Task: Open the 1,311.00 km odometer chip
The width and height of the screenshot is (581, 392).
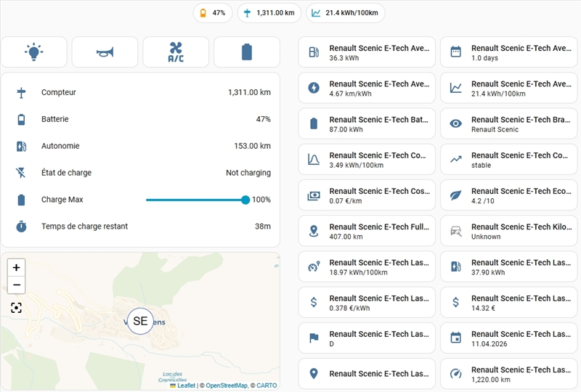Action: click(x=269, y=12)
